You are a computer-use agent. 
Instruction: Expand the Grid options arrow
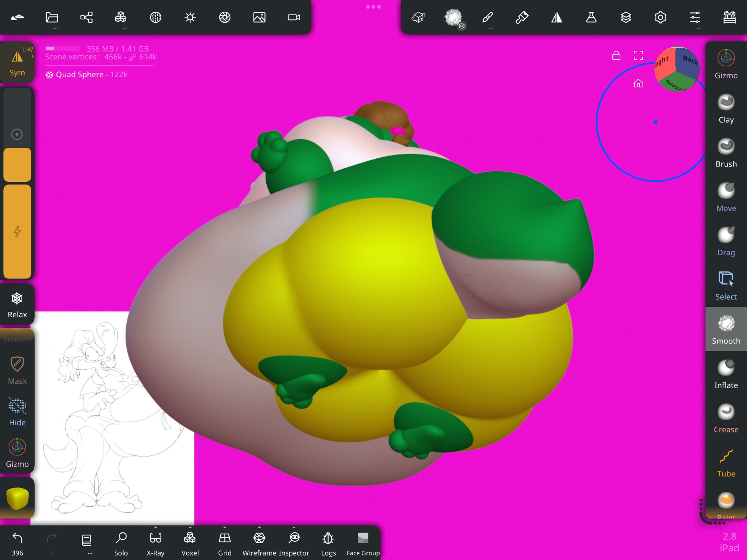click(225, 528)
